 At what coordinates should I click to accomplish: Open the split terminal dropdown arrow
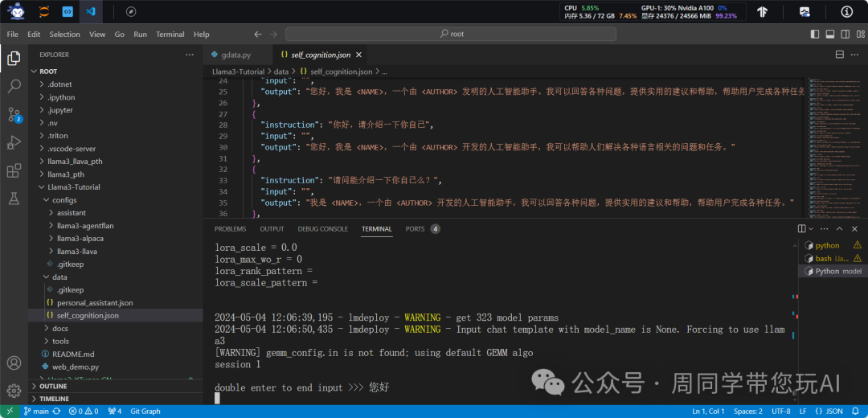[x=811, y=228]
